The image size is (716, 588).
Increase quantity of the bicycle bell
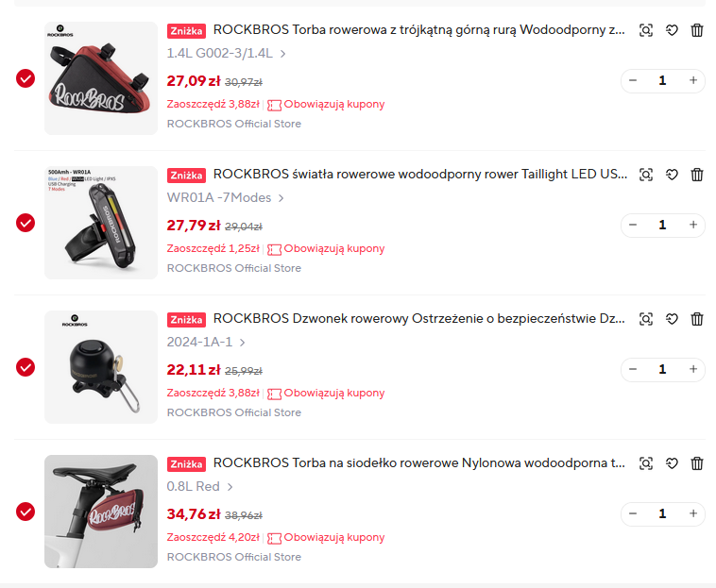pyautogui.click(x=693, y=369)
